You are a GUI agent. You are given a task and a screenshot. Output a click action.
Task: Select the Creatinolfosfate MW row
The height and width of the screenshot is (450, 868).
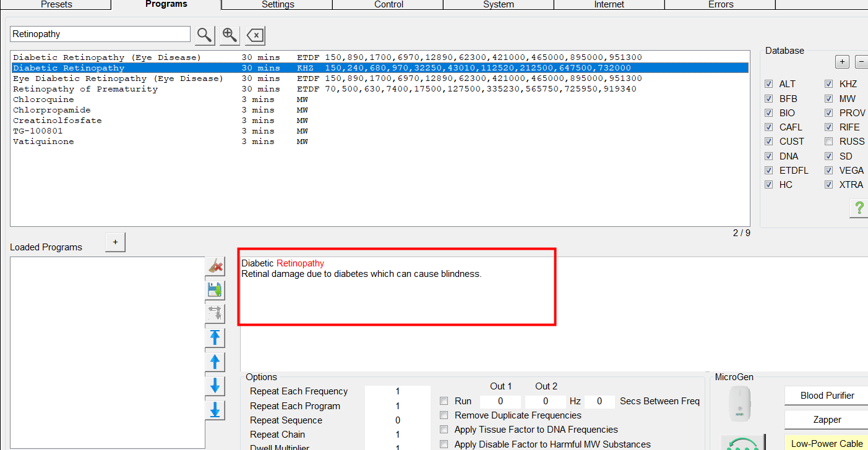[380, 121]
